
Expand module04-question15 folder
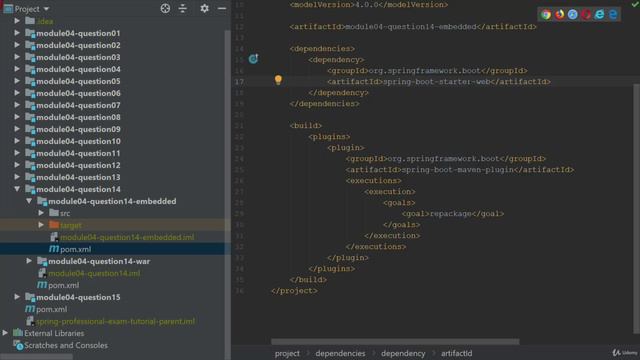17,297
